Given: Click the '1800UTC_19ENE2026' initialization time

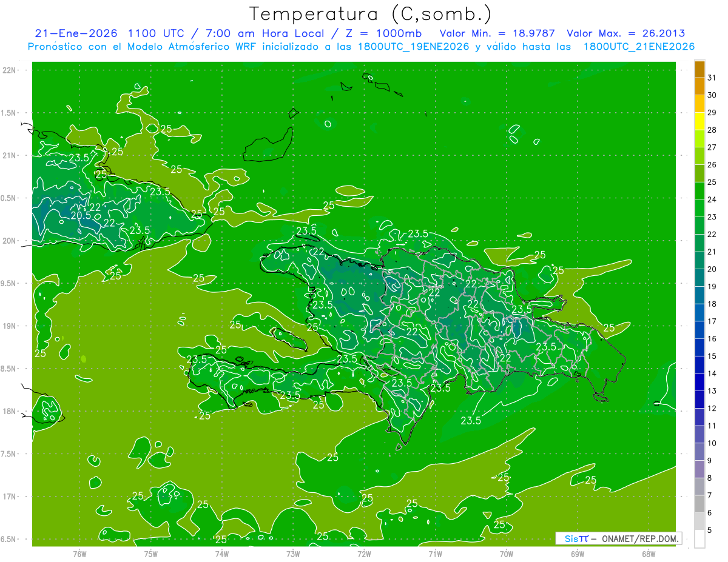Looking at the screenshot, I should click(x=413, y=47).
